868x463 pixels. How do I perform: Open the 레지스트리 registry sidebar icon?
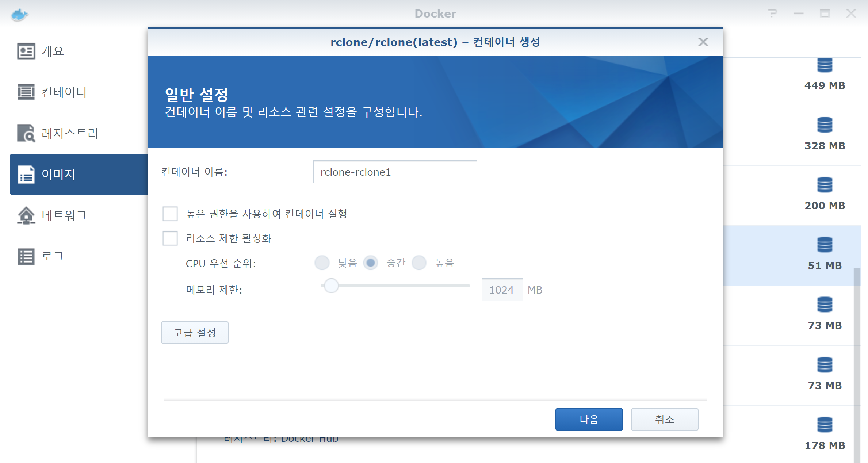pyautogui.click(x=26, y=133)
